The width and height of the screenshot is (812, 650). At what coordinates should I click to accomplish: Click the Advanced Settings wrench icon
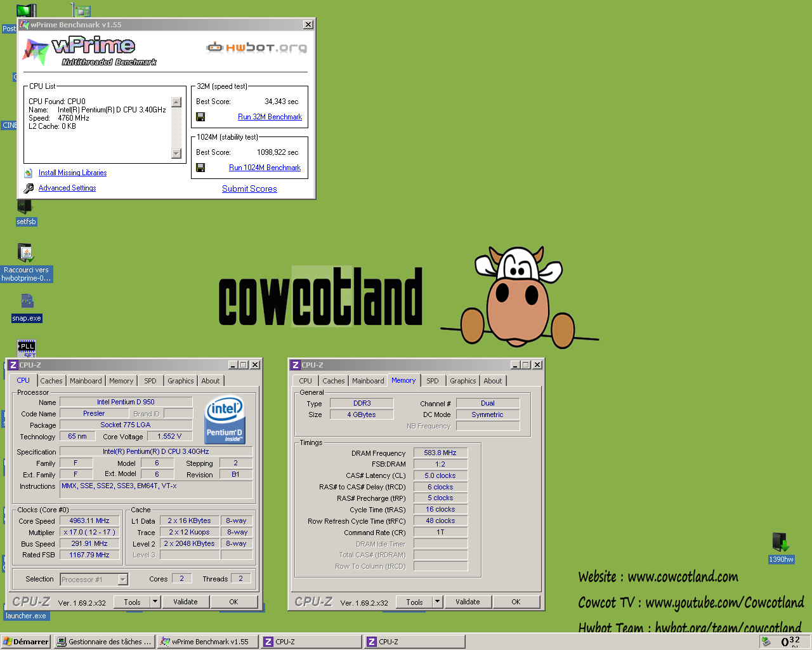click(29, 188)
